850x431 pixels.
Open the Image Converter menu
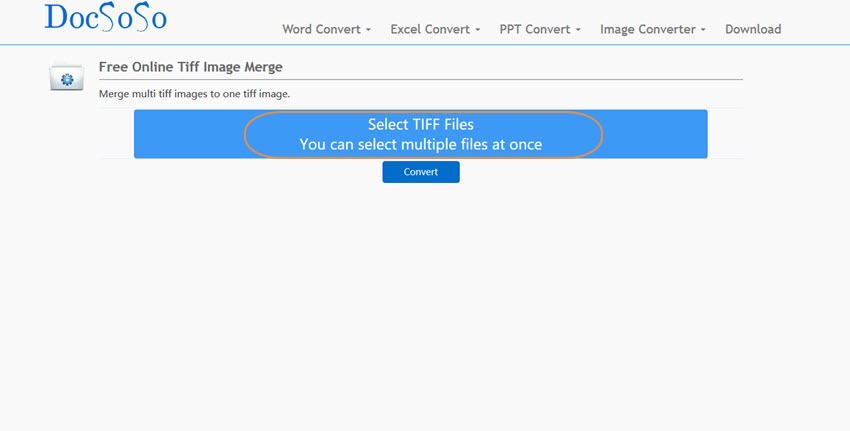(648, 29)
